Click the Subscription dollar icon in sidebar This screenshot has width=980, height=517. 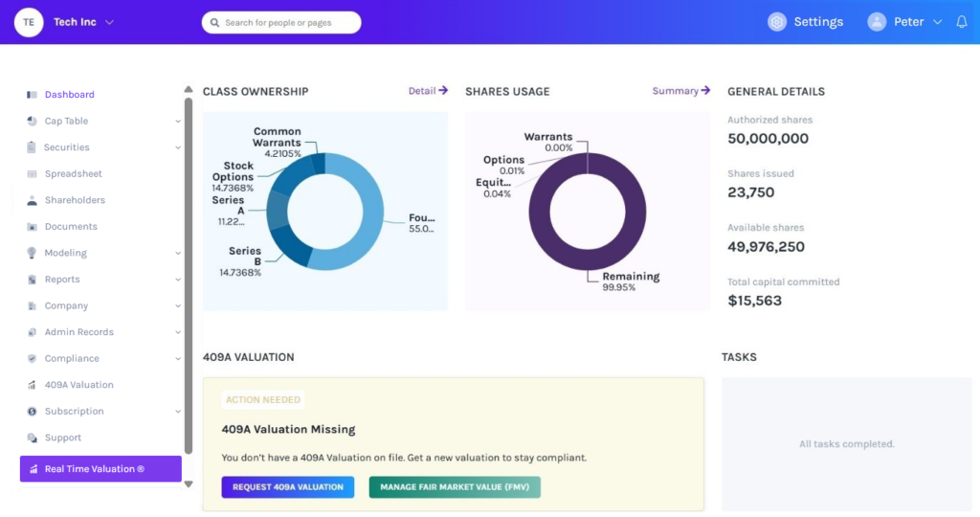click(x=33, y=411)
